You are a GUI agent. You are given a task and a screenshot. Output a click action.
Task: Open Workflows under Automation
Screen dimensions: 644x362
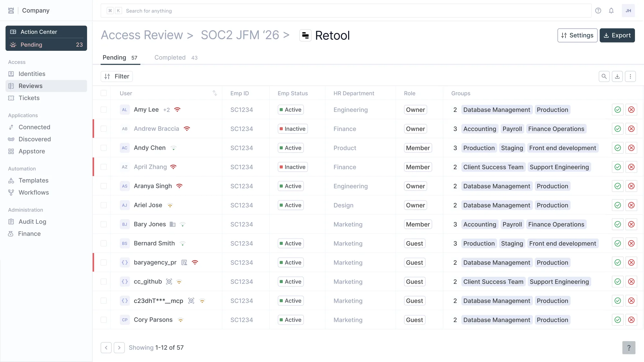click(46, 192)
